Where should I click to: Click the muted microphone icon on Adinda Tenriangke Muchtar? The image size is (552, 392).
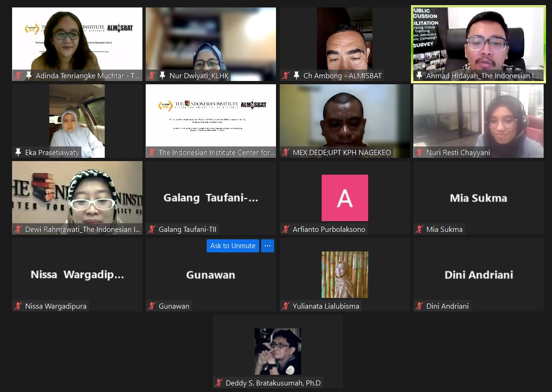pyautogui.click(x=19, y=75)
